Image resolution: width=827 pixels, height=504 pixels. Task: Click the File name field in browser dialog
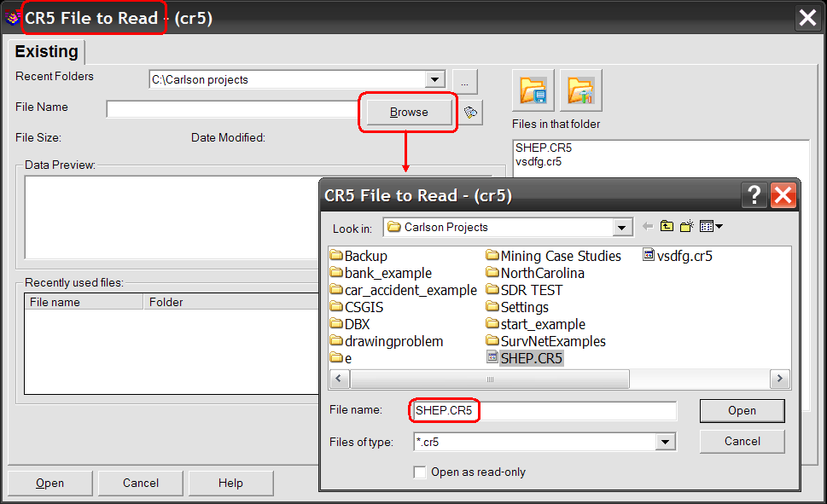pyautogui.click(x=544, y=411)
